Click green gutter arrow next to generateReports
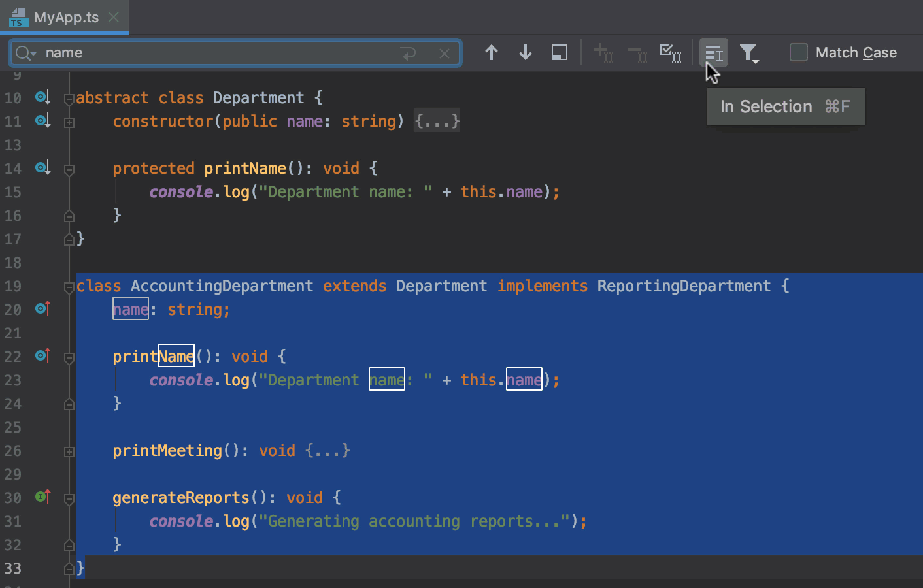Viewport: 923px width, 588px height. [42, 498]
